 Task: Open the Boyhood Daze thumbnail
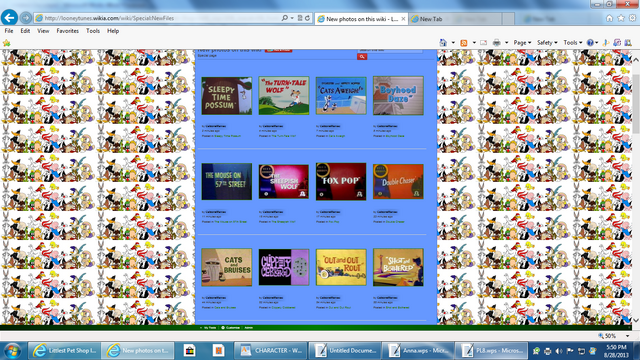coord(398,96)
